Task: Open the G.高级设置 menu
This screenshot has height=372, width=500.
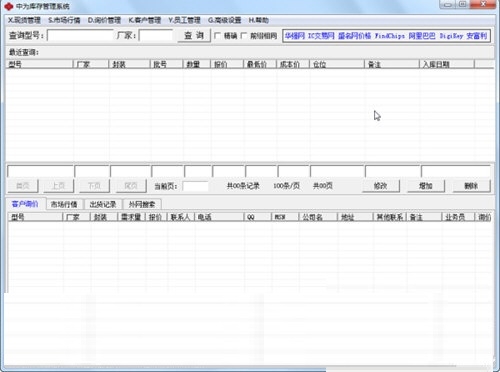Action: click(x=224, y=20)
